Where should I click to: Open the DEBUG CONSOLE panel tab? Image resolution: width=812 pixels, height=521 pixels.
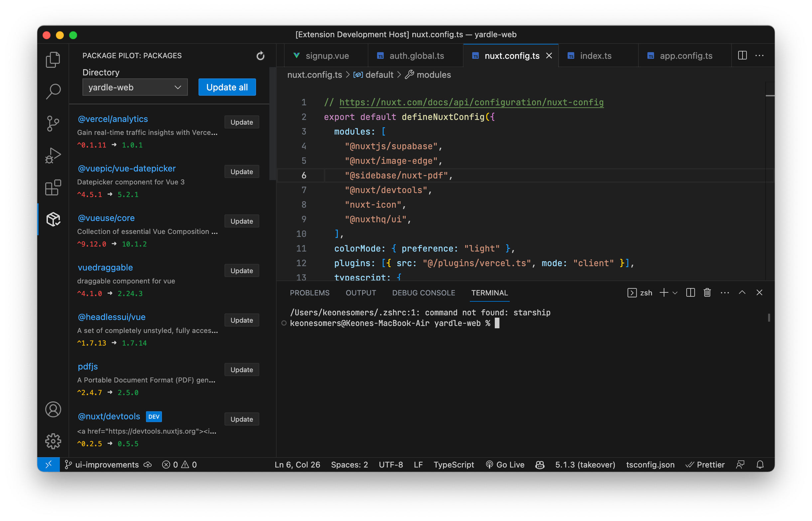click(x=424, y=293)
